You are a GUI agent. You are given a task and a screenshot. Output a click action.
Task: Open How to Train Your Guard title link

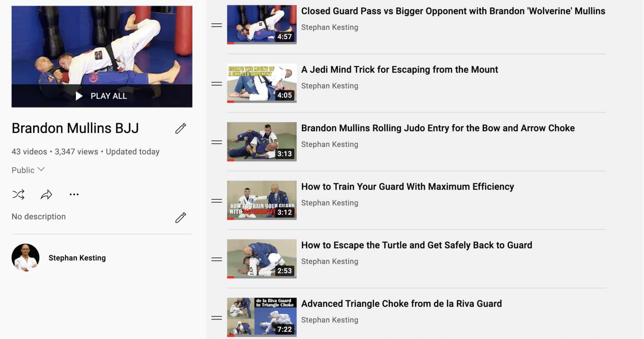408,186
